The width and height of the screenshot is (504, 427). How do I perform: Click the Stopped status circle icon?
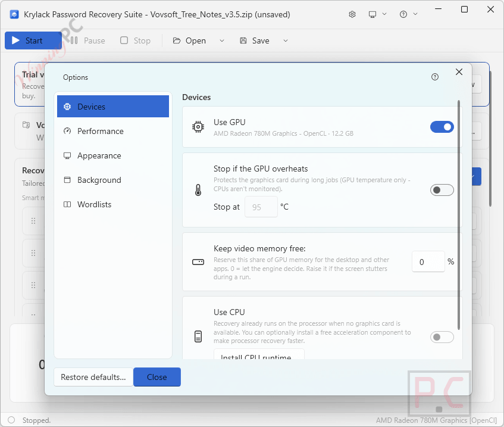click(11, 420)
